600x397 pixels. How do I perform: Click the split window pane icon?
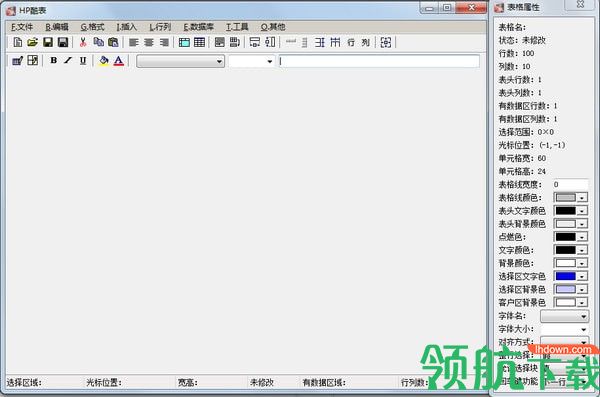(33, 60)
